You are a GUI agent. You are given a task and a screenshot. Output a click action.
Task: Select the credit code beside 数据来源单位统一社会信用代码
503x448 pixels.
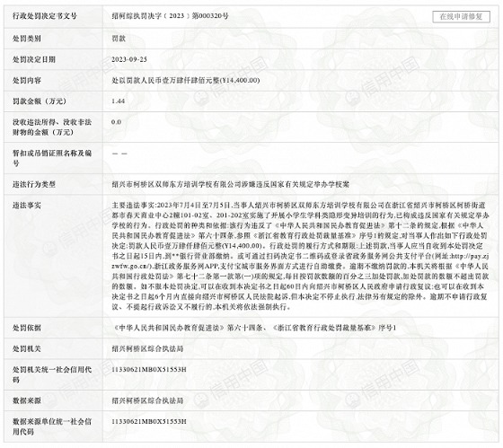coord(149,421)
